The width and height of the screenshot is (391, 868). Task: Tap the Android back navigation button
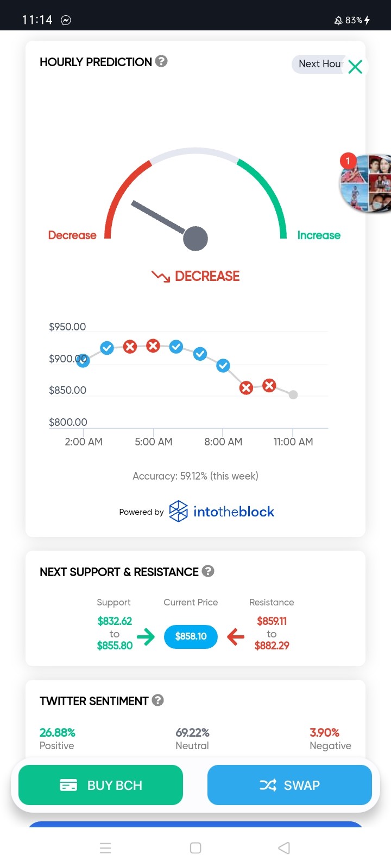click(284, 848)
